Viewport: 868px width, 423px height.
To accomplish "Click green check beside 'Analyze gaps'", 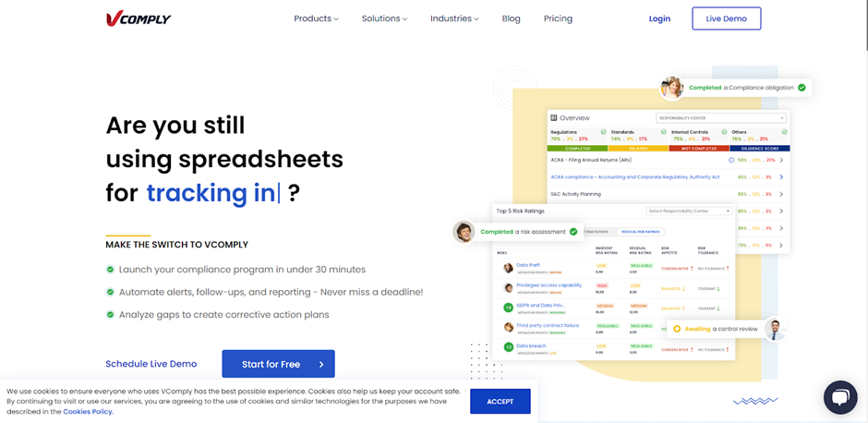I will coord(110,315).
